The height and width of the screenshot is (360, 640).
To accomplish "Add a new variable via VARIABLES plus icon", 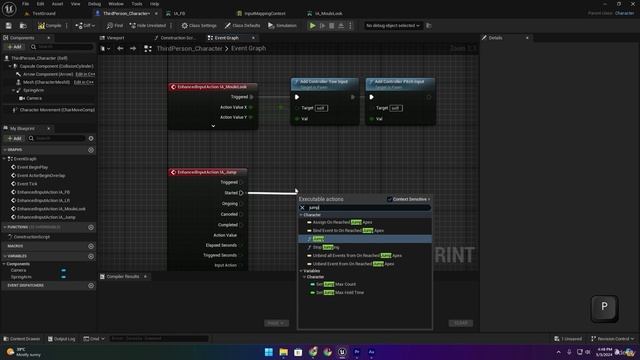I will pyautogui.click(x=91, y=256).
